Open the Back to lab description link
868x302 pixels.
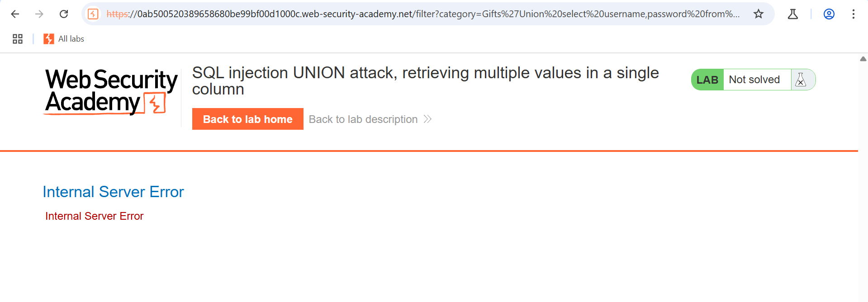click(363, 119)
